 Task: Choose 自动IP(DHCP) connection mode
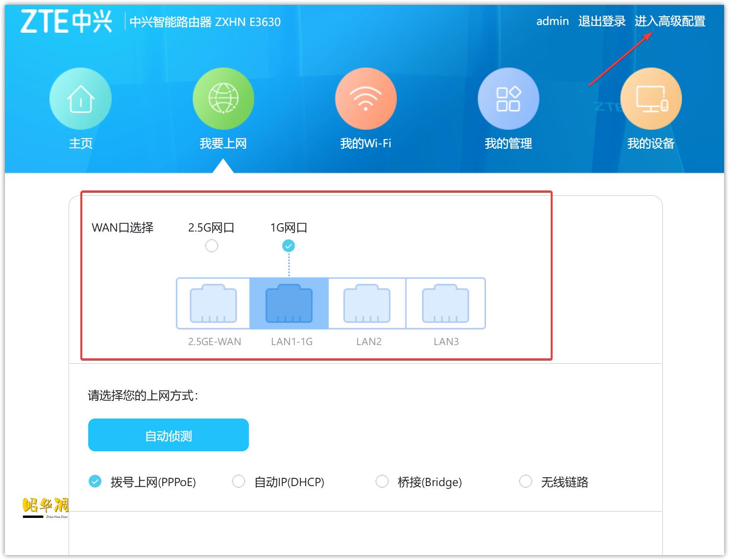coord(239,482)
